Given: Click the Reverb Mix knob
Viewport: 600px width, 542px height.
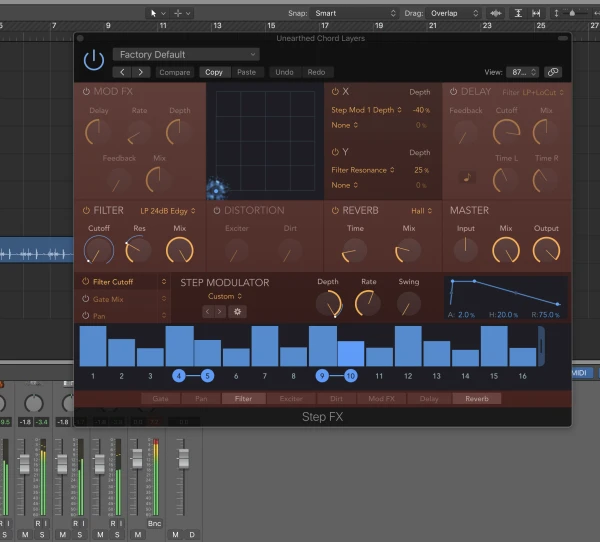Looking at the screenshot, I should pos(408,250).
